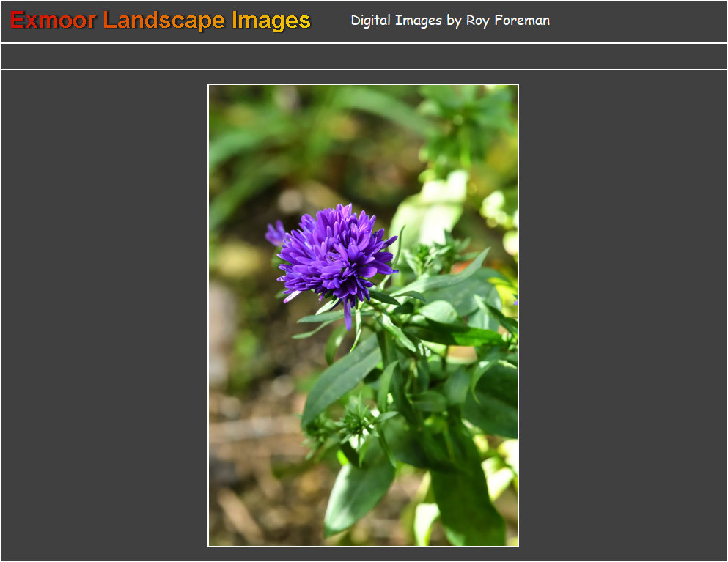Click the flower photo to view next image
This screenshot has width=728, height=562.
[363, 315]
